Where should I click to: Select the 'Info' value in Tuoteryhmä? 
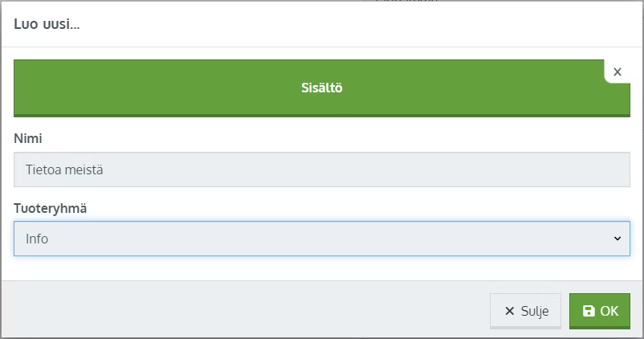pyautogui.click(x=37, y=239)
